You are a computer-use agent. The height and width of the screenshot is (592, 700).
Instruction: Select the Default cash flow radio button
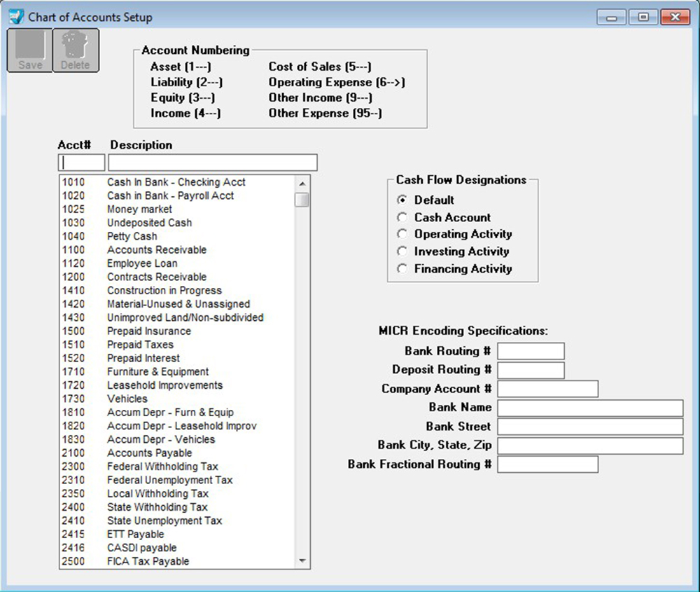[x=402, y=200]
